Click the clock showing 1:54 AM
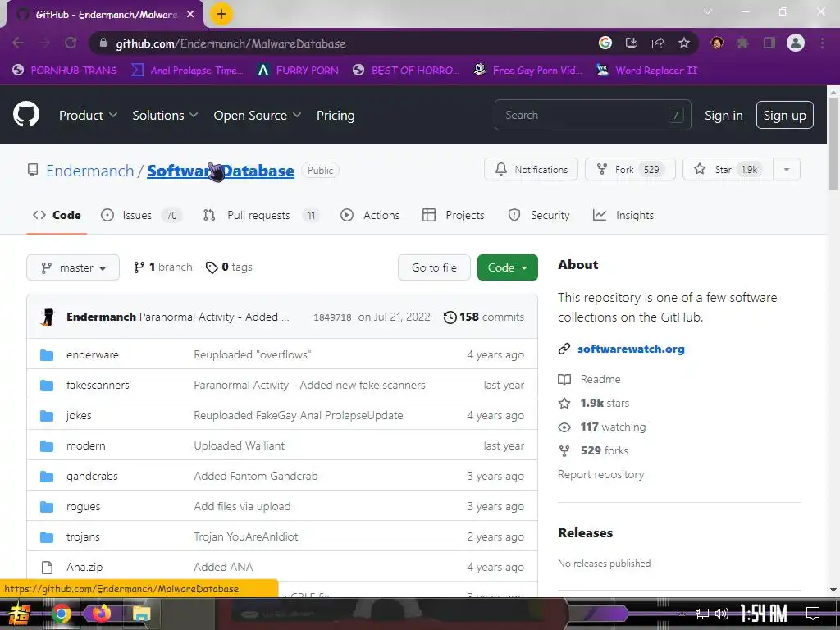This screenshot has height=630, width=840. (764, 614)
